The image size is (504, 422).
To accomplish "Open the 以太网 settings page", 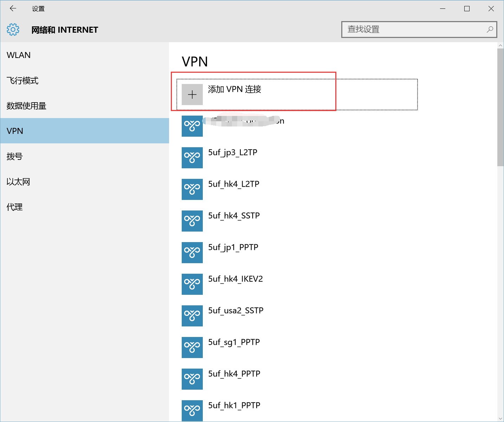I will 18,182.
